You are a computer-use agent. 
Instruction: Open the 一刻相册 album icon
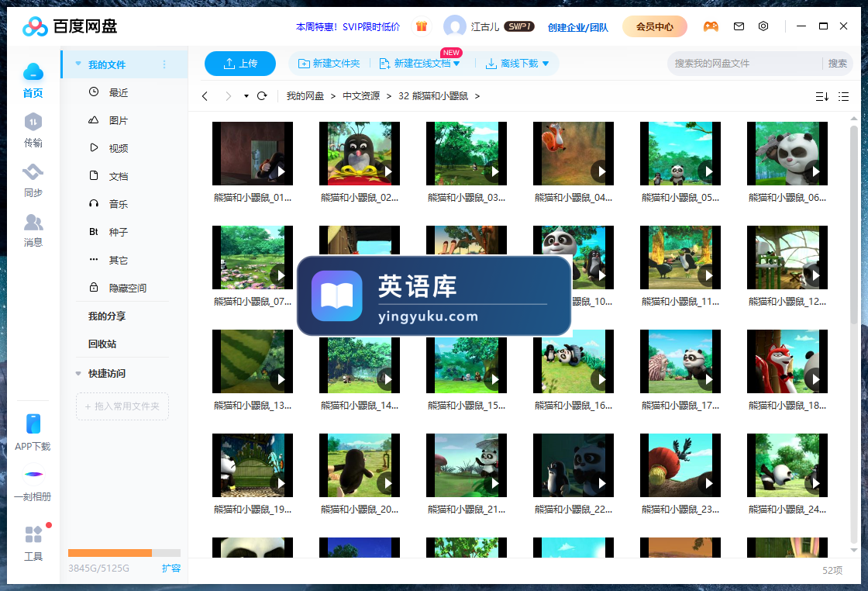[x=33, y=474]
